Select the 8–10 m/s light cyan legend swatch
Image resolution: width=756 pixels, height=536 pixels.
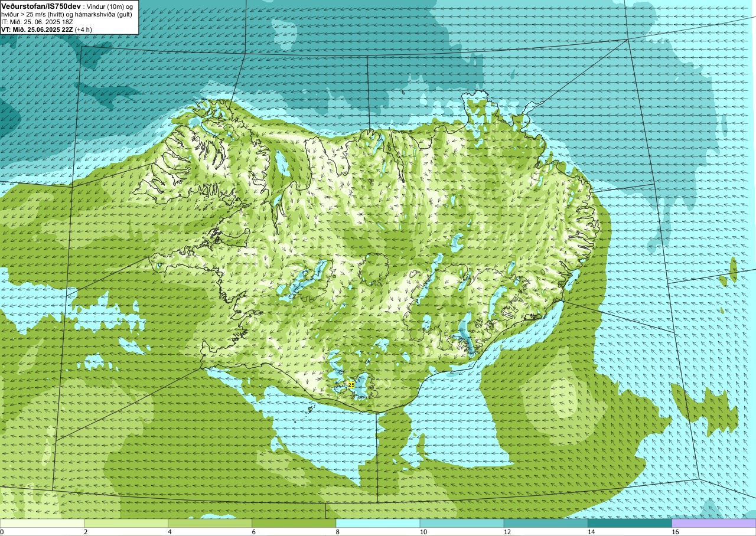click(378, 523)
